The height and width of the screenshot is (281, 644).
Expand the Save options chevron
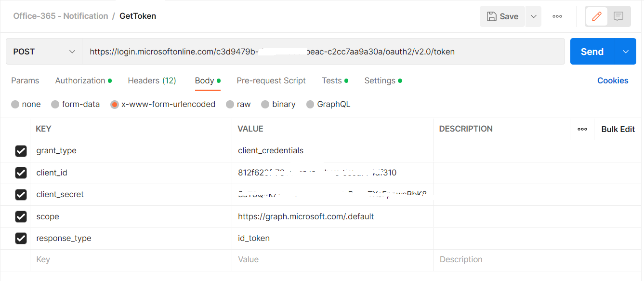pos(533,16)
